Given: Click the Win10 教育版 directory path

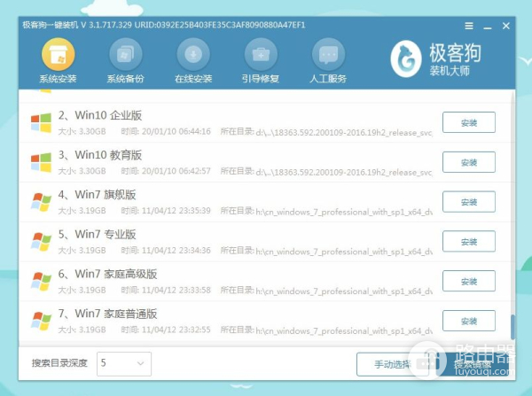Looking at the screenshot, I should point(344,172).
